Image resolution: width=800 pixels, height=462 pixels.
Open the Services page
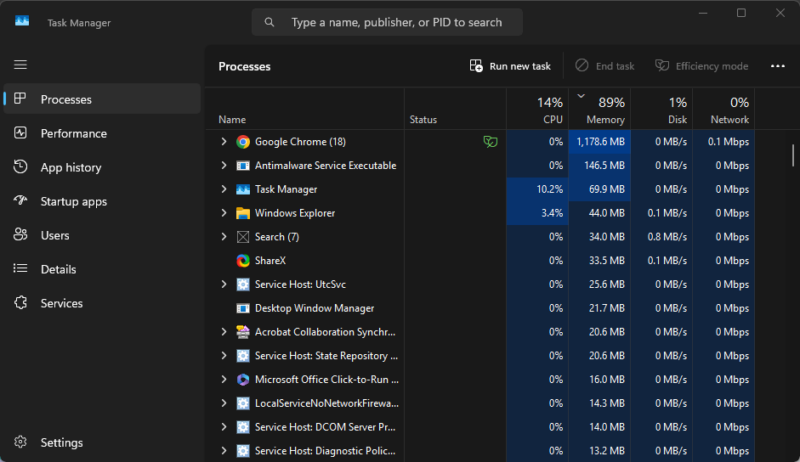[102, 303]
